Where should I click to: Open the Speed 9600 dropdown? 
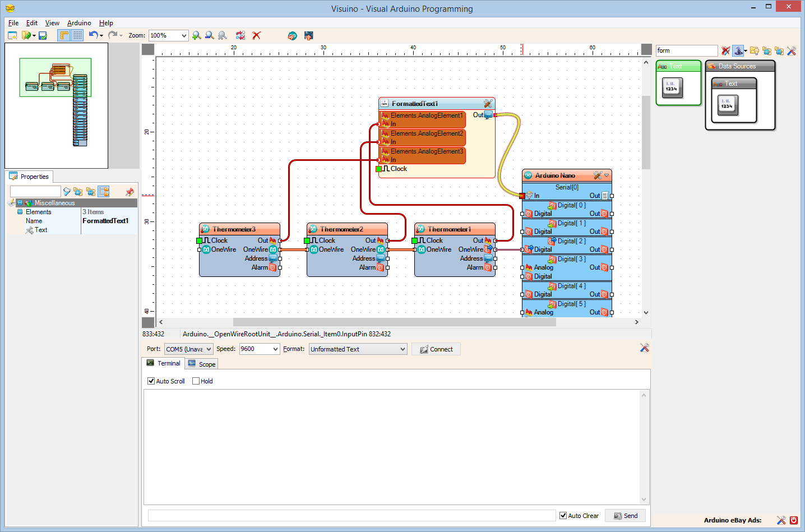275,349
